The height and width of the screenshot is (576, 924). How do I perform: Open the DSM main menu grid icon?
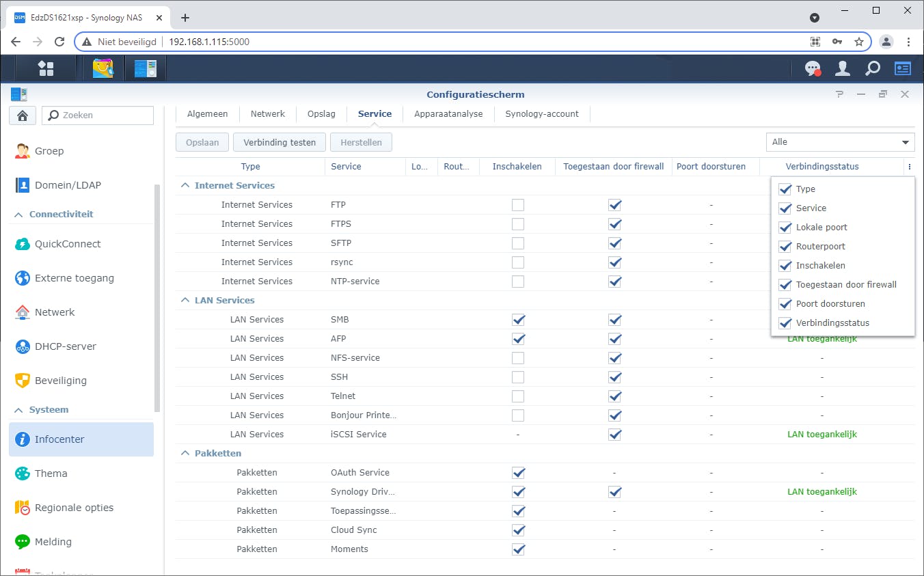pyautogui.click(x=46, y=68)
